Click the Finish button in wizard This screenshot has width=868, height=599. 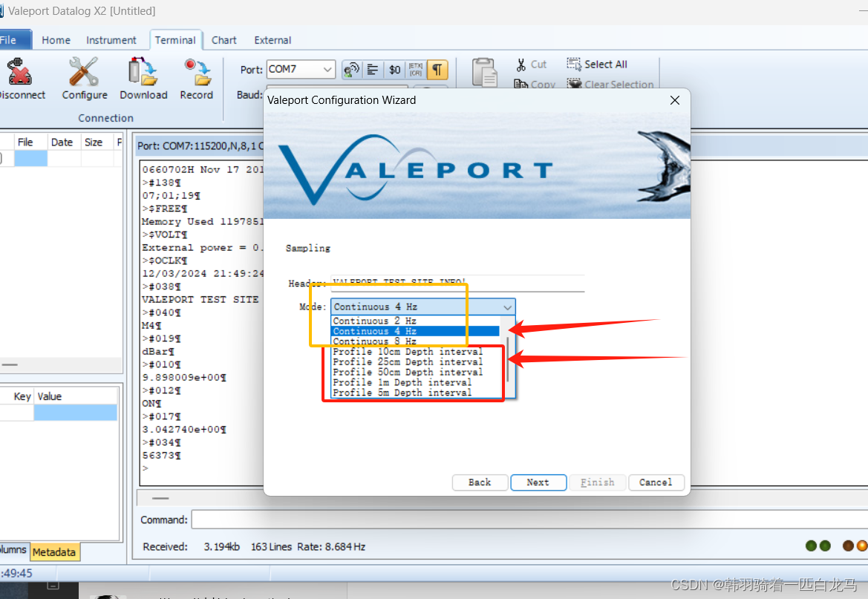click(597, 482)
